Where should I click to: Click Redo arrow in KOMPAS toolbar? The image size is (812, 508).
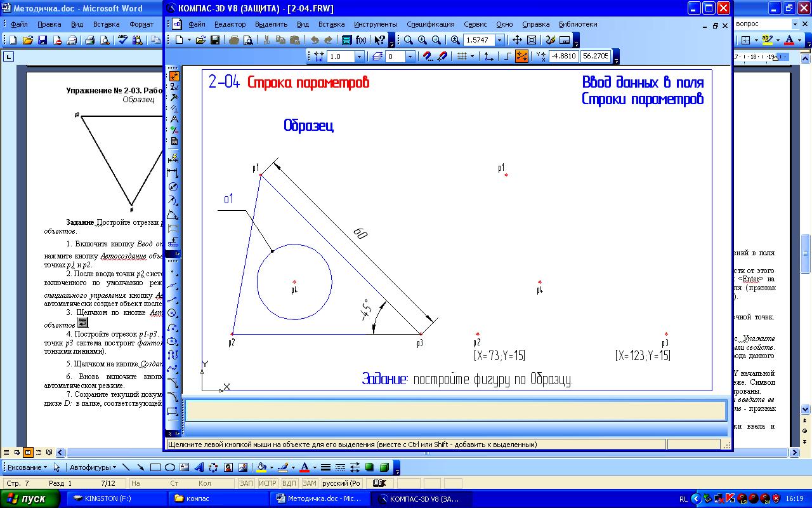[328, 39]
